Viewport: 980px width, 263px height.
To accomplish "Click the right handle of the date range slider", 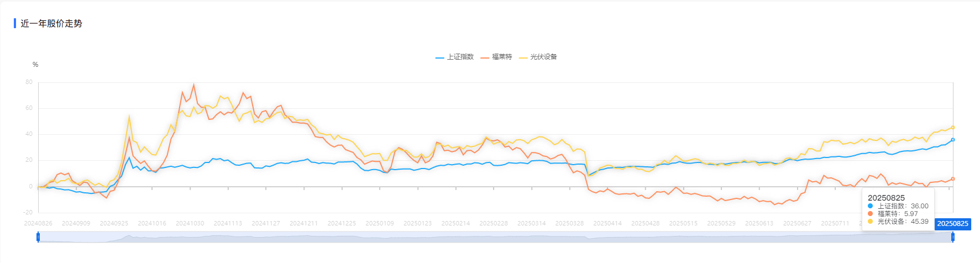I will [x=953, y=237].
